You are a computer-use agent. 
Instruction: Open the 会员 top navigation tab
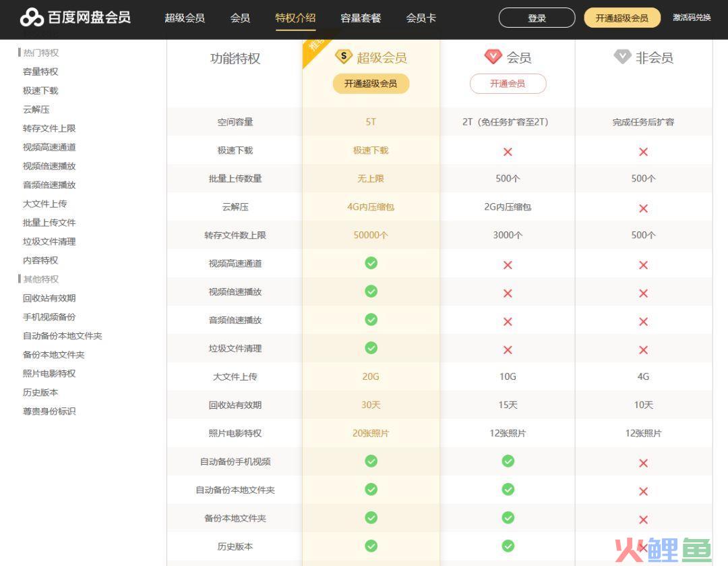tap(240, 18)
